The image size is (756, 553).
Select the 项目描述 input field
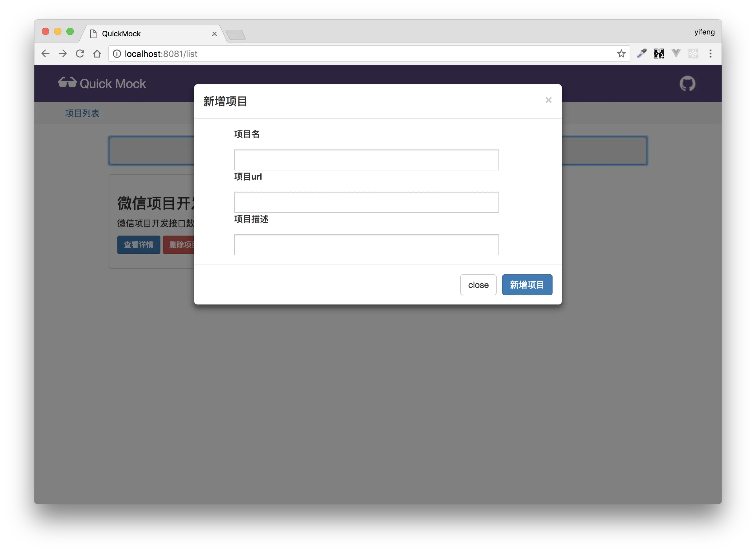(x=366, y=245)
